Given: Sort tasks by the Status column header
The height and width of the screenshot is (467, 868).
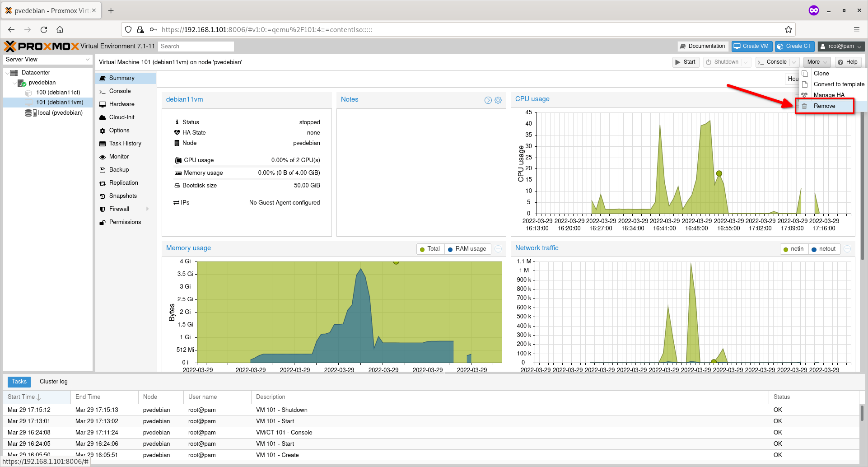Looking at the screenshot, I should point(813,397).
